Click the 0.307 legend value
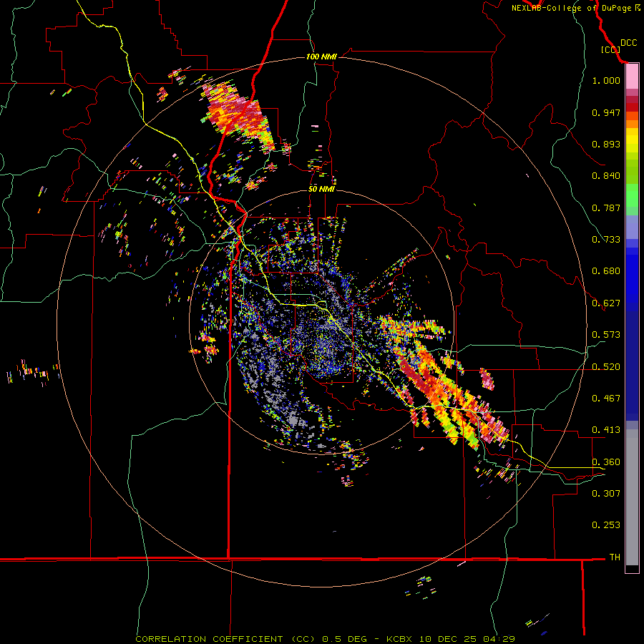 tap(606, 494)
